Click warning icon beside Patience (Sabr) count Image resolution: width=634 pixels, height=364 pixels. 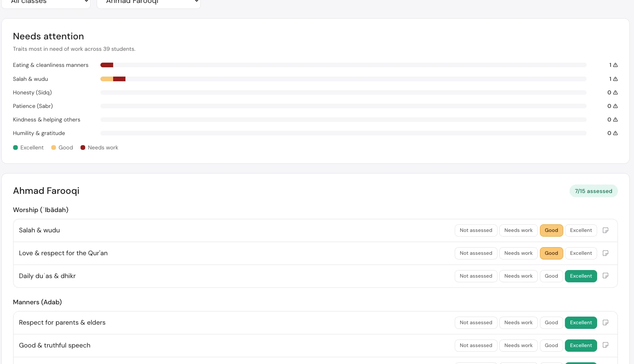(x=615, y=106)
